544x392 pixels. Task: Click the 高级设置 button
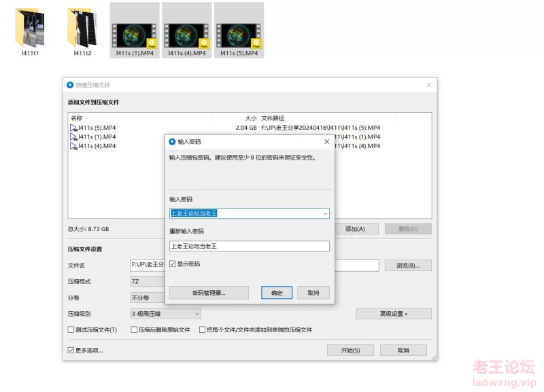coord(394,314)
